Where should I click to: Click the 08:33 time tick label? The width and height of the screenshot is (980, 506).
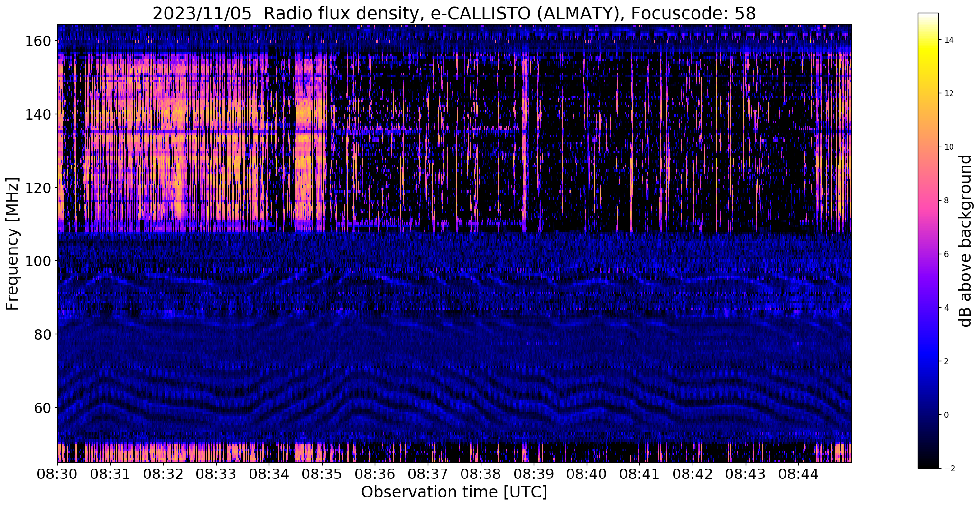[x=216, y=474]
